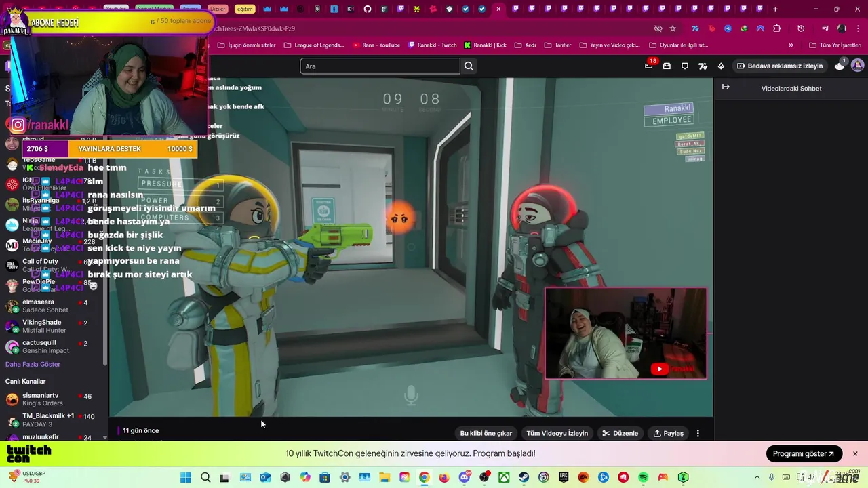Click Daha Fazla Göster in sidebar
The width and height of the screenshot is (868, 488).
[x=33, y=364]
